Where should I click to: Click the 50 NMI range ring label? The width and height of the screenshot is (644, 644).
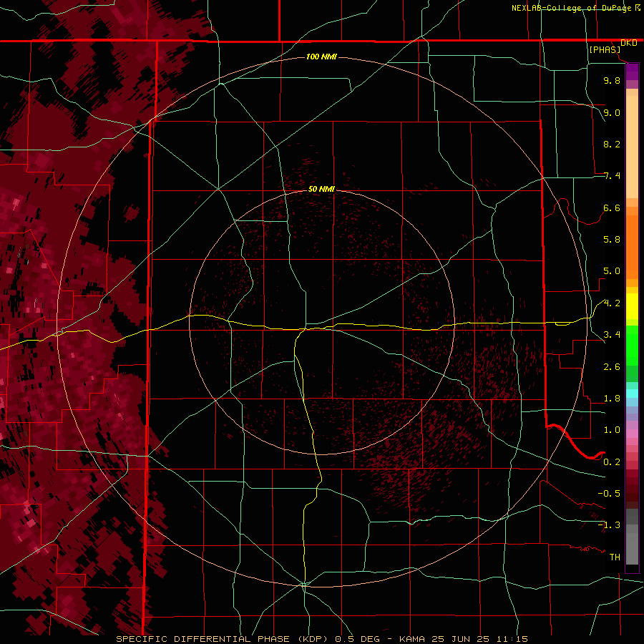tap(321, 189)
